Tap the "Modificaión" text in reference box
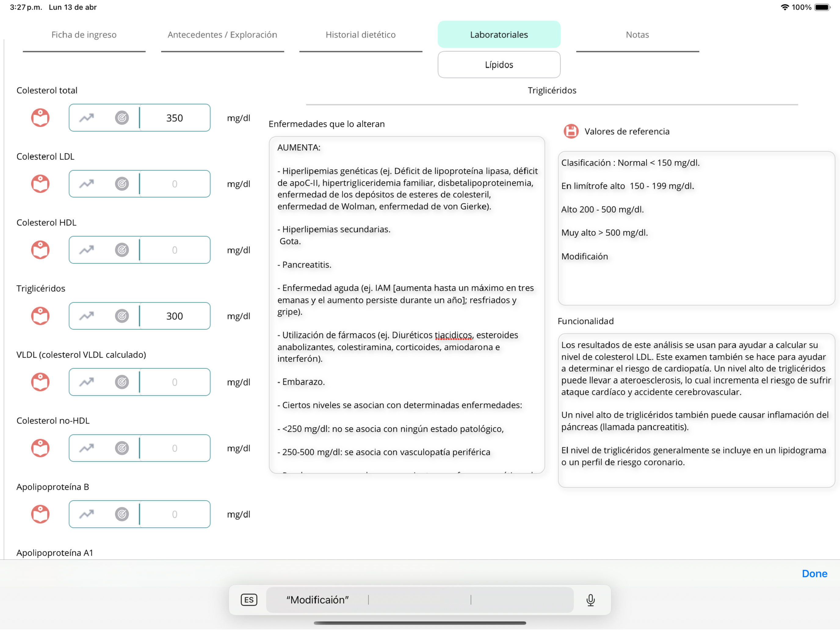This screenshot has width=840, height=630. point(585,256)
